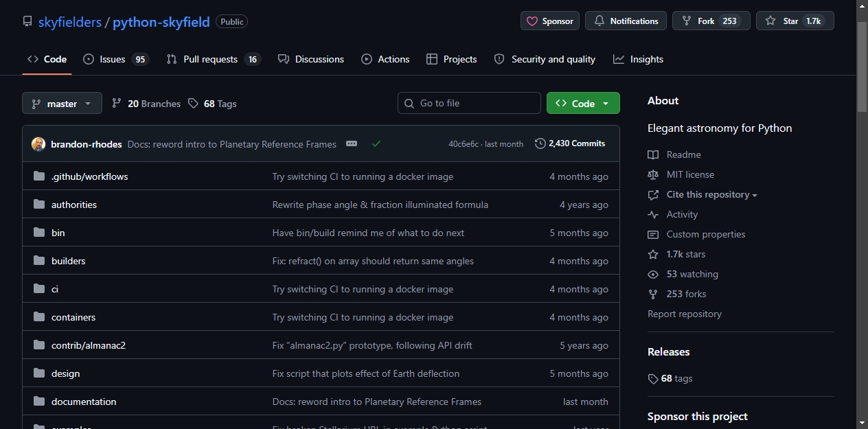This screenshot has height=429, width=868.
Task: Click the tag icon next to 68 tags under Releases
Action: coord(653,379)
